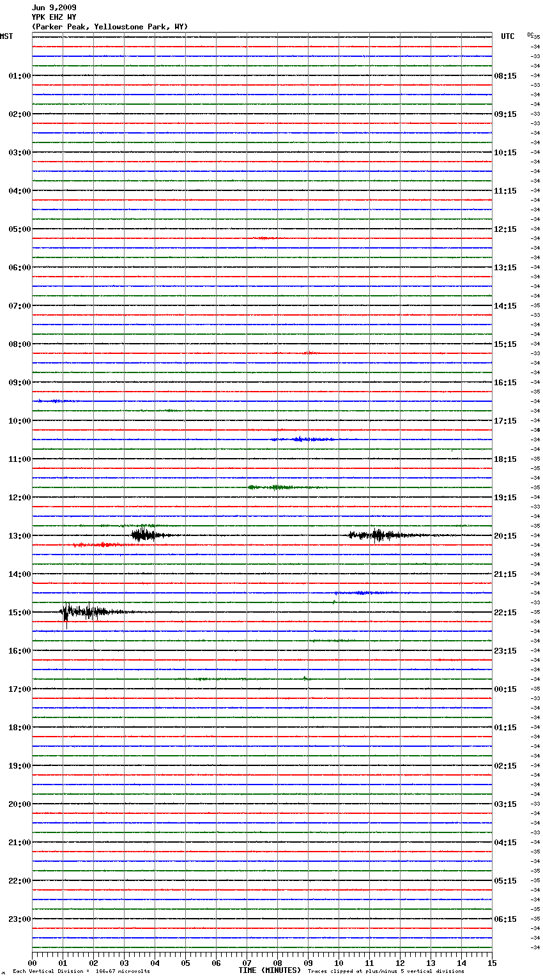Screen dimensions: 543x980
Task: Click minute '03' on the bottom time axis
Action: [x=124, y=963]
